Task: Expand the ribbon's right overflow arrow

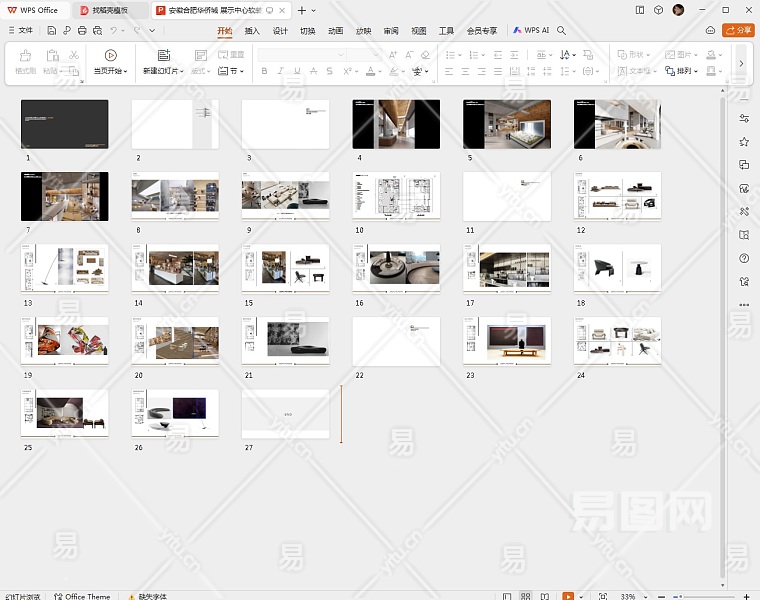Action: (x=741, y=63)
